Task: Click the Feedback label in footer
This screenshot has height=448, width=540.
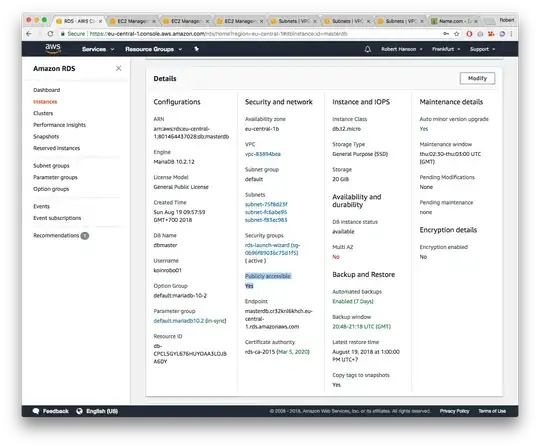Action: 55,411
